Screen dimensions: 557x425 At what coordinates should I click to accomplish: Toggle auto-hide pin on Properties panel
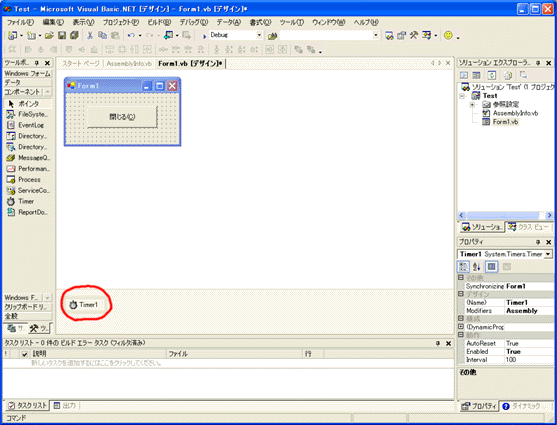[x=538, y=242]
